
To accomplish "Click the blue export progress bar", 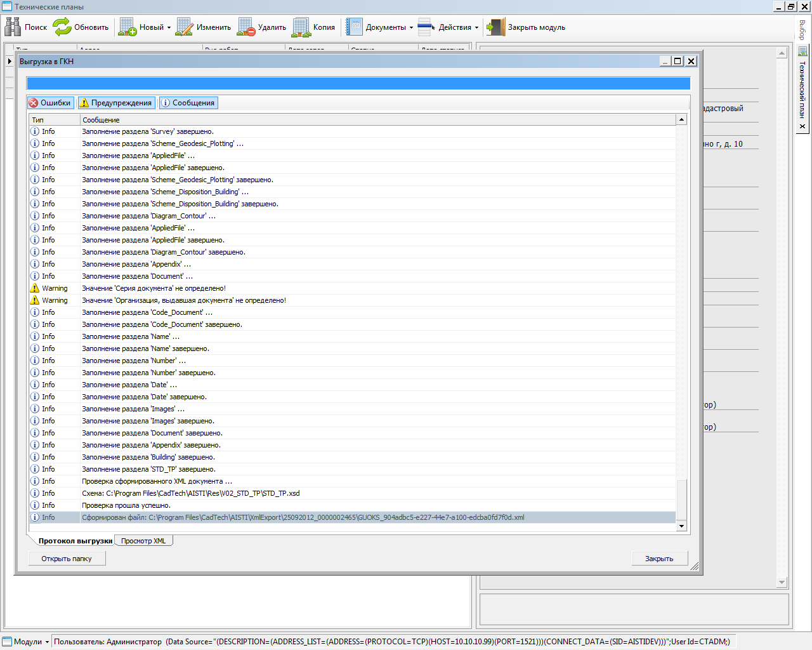I will pos(358,84).
